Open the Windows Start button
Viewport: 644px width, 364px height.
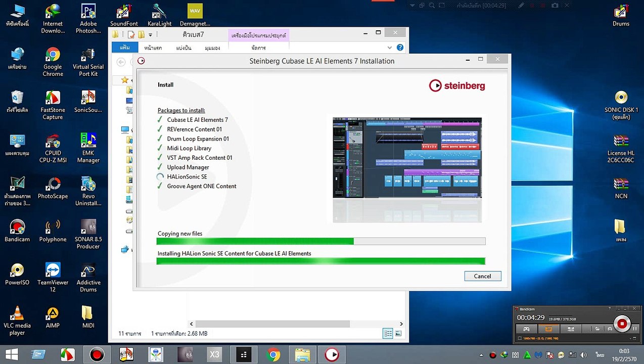11,355
